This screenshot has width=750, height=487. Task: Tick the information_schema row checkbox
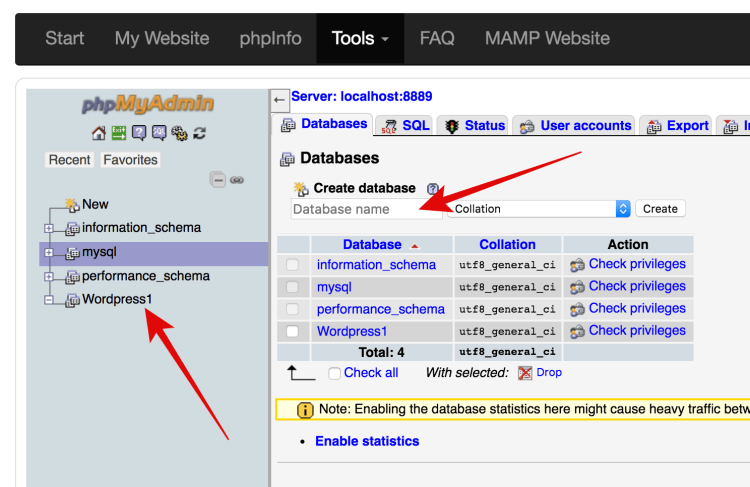click(292, 265)
